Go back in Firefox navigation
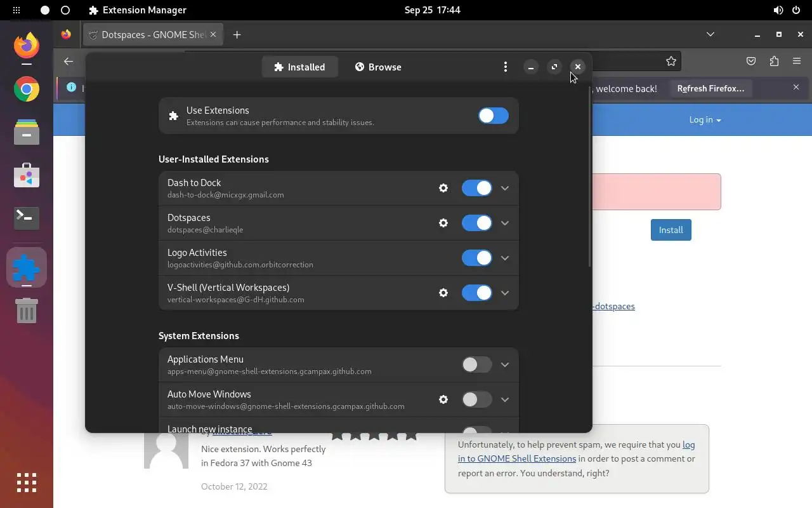This screenshot has width=812, height=508. (x=69, y=62)
